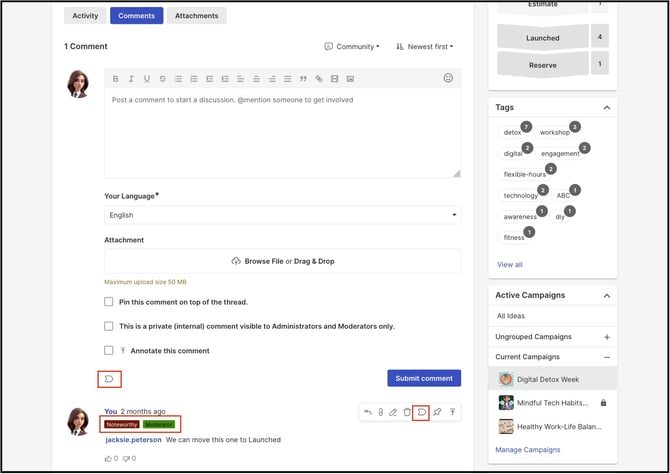Delete the comment with trash icon
The width and height of the screenshot is (670, 474).
click(407, 412)
